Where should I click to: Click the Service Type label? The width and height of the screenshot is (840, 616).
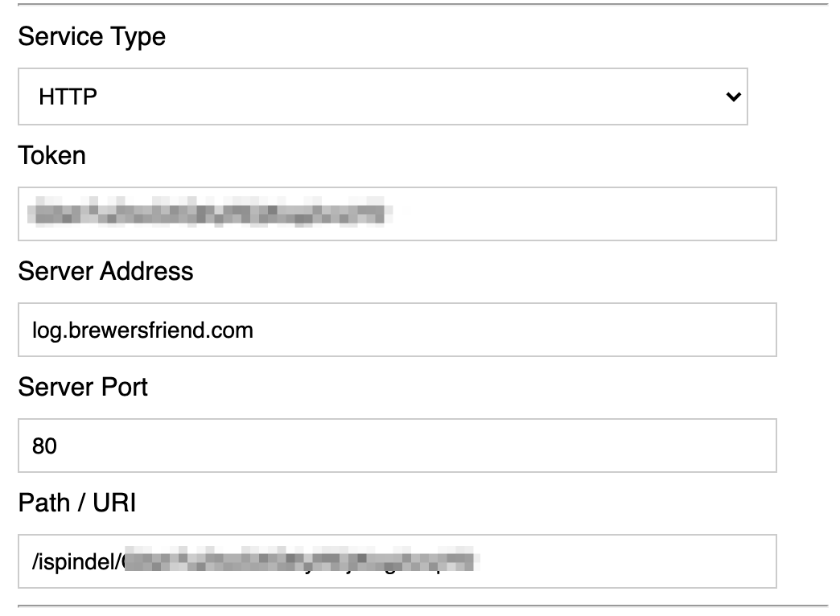(x=92, y=37)
